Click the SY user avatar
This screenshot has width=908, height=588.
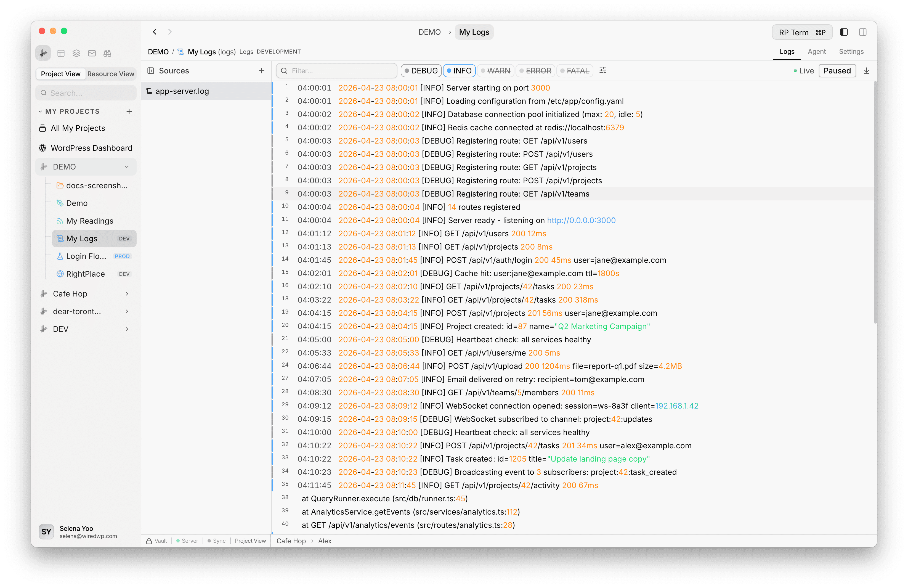(47, 531)
